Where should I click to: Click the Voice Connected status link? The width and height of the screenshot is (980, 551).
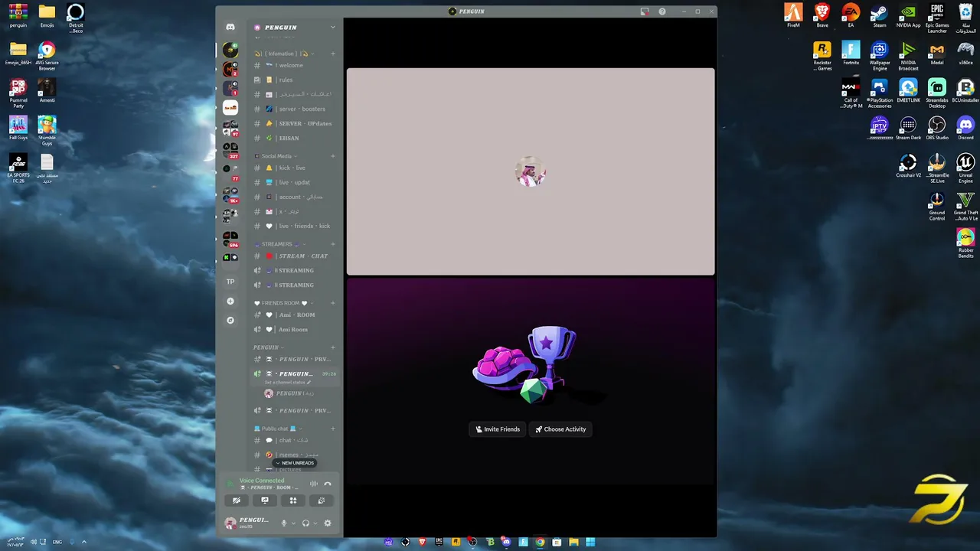click(262, 481)
